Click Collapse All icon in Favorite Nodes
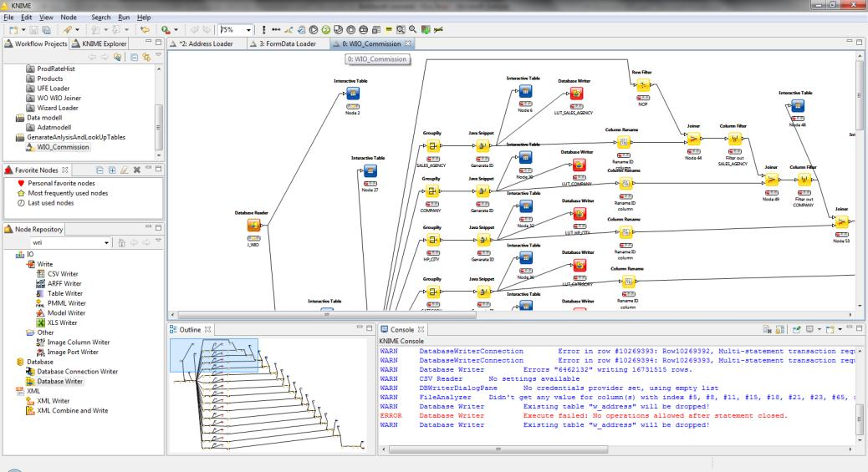Viewport: 868px width, 472px height. (x=100, y=170)
